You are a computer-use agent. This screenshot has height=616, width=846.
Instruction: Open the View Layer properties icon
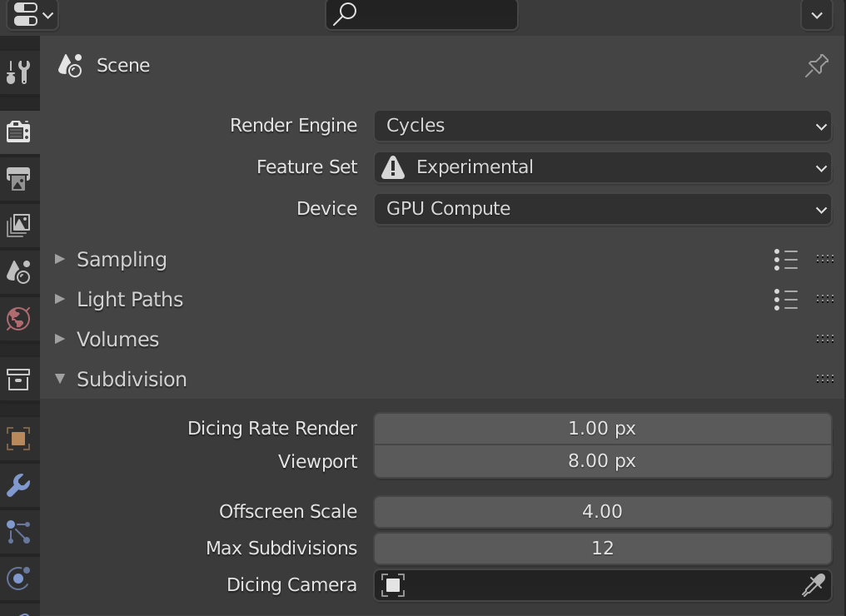click(x=18, y=225)
